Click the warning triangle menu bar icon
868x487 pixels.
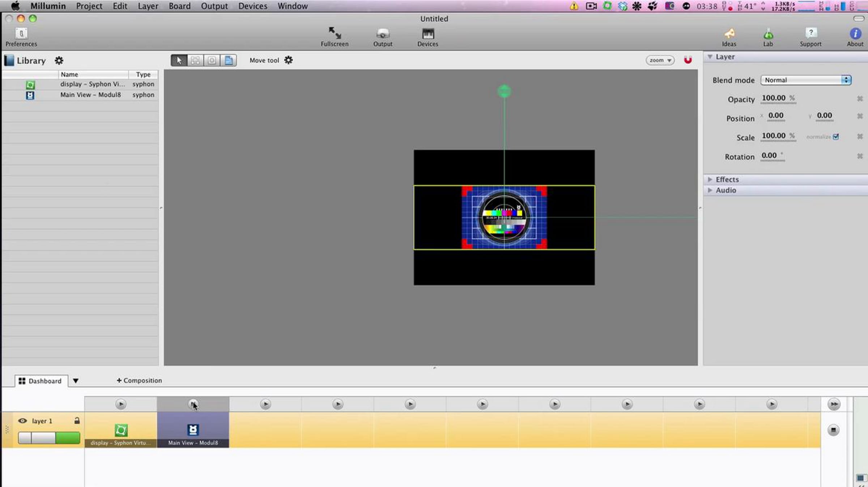[x=574, y=6]
